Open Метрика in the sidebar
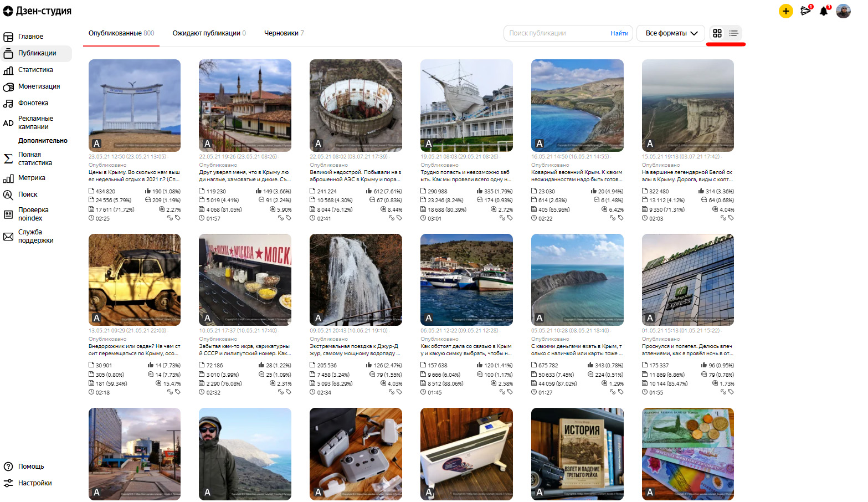 32,178
